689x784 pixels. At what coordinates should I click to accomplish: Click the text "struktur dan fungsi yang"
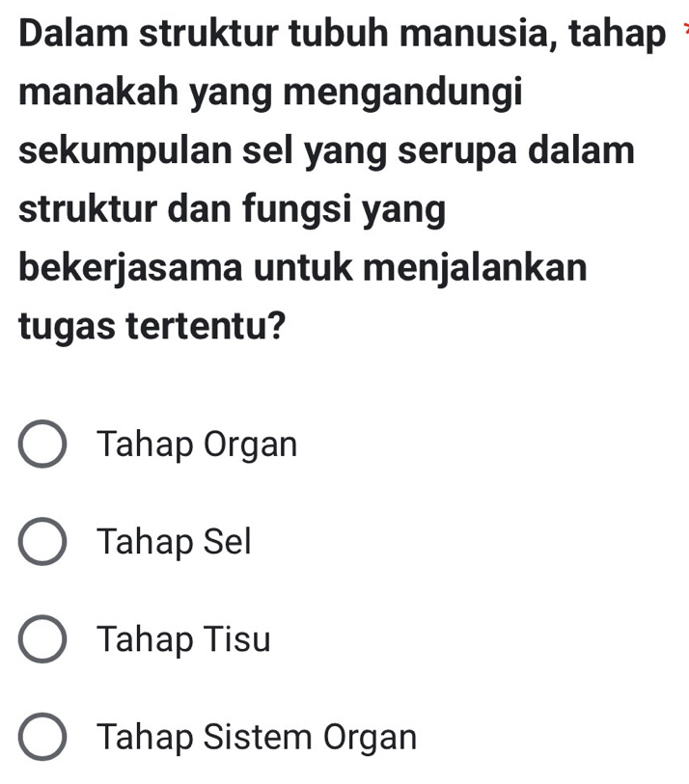tap(233, 210)
